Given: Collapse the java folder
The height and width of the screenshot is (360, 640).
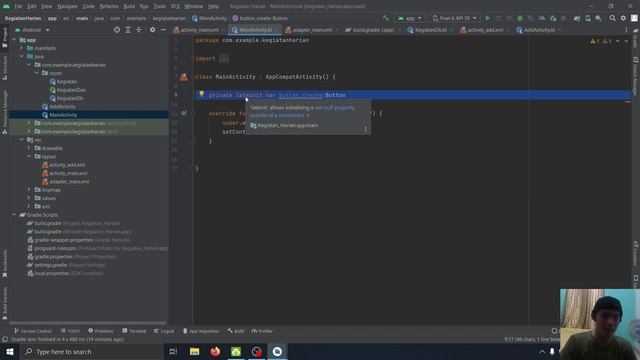Looking at the screenshot, I should [x=22, y=56].
